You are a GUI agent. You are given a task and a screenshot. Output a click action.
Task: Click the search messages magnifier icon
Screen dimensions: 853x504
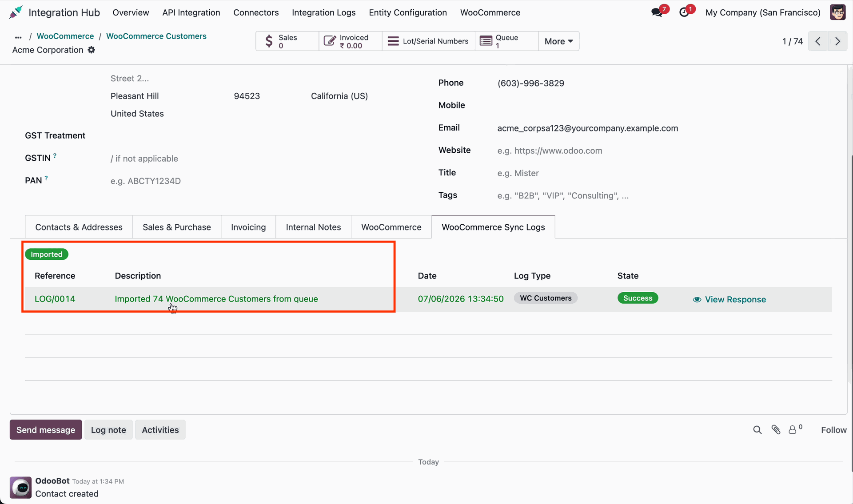[757, 430]
